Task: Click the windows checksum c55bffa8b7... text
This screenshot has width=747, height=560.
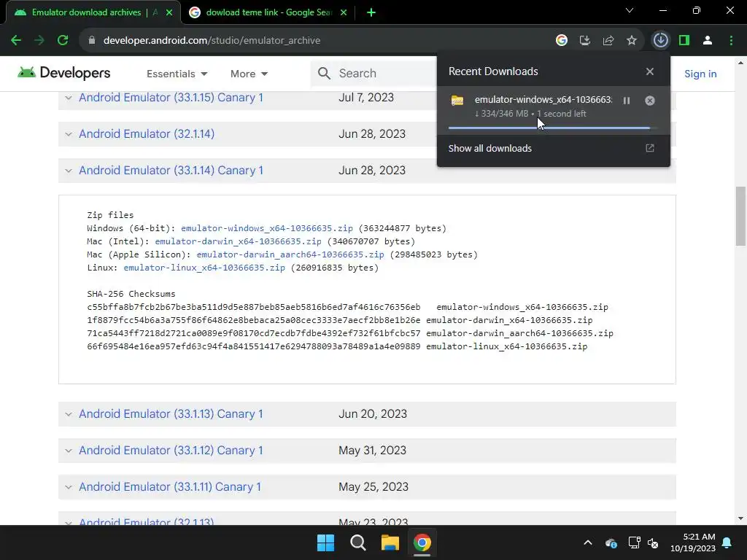Action: pyautogui.click(x=253, y=307)
